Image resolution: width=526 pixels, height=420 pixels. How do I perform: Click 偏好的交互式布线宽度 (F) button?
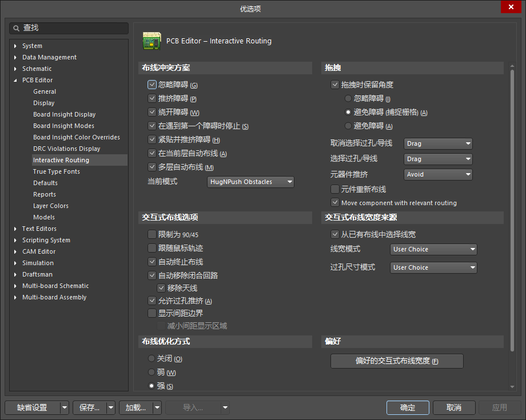pyautogui.click(x=397, y=361)
